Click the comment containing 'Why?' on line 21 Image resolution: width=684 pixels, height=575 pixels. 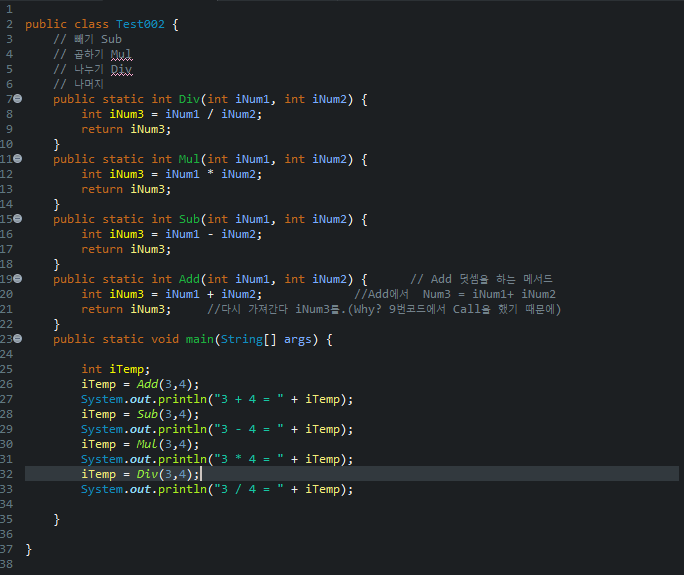tap(384, 309)
